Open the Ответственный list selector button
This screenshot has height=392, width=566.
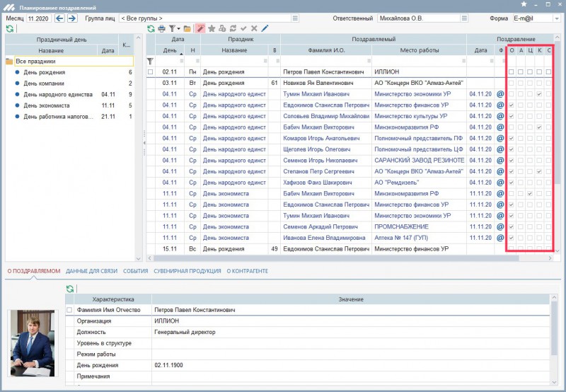[x=465, y=18]
